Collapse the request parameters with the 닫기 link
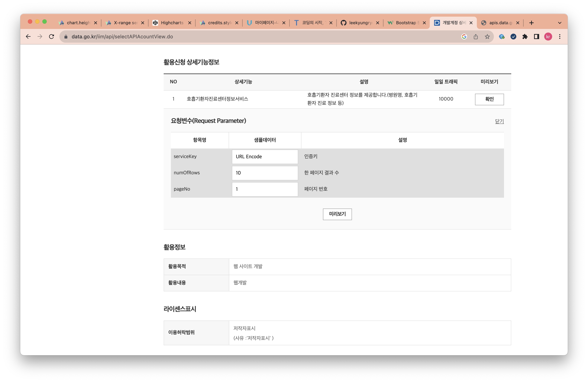The width and height of the screenshot is (588, 382). click(499, 121)
